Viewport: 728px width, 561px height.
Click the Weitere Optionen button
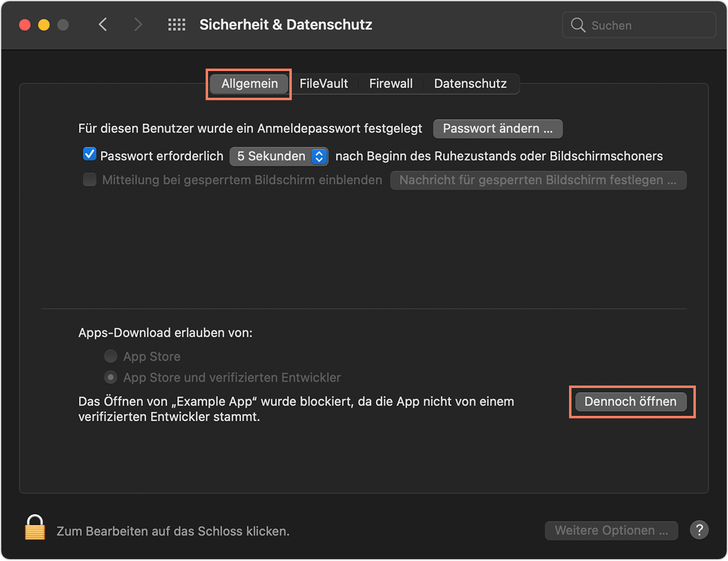click(x=612, y=531)
